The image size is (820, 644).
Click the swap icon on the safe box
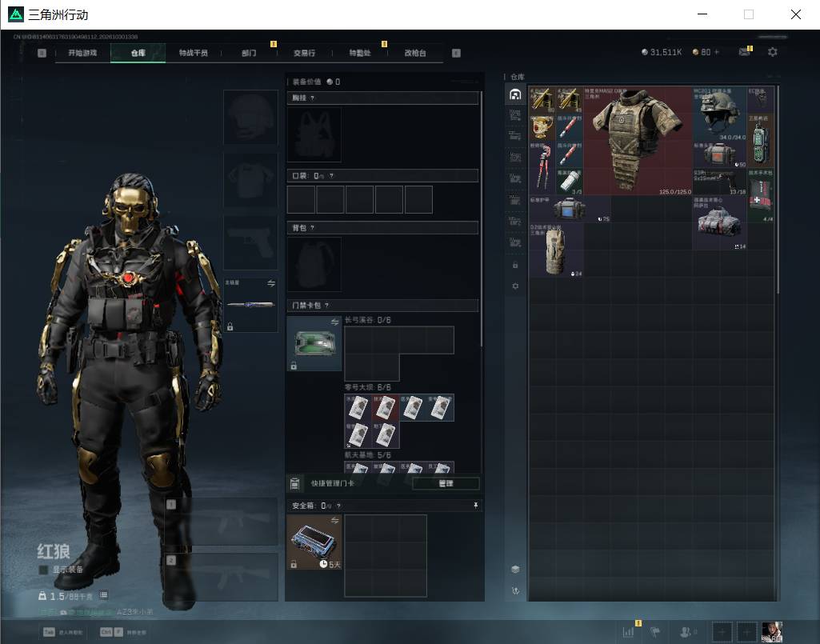[x=334, y=520]
